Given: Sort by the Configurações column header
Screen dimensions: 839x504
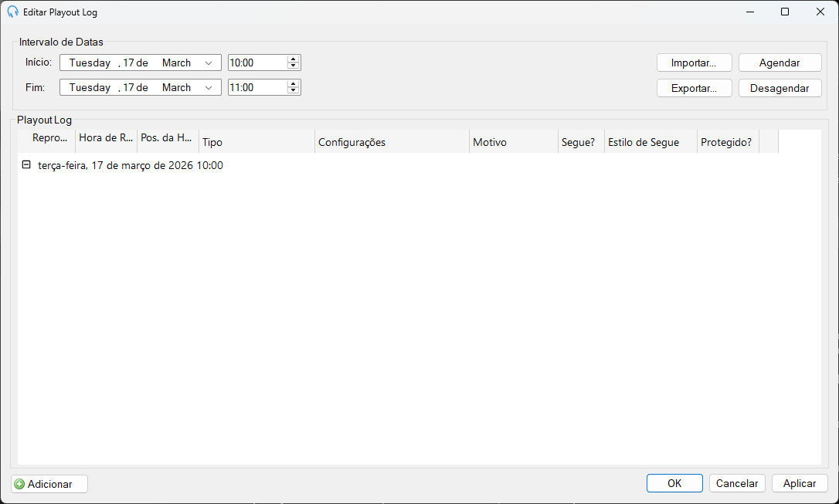Looking at the screenshot, I should (x=392, y=142).
